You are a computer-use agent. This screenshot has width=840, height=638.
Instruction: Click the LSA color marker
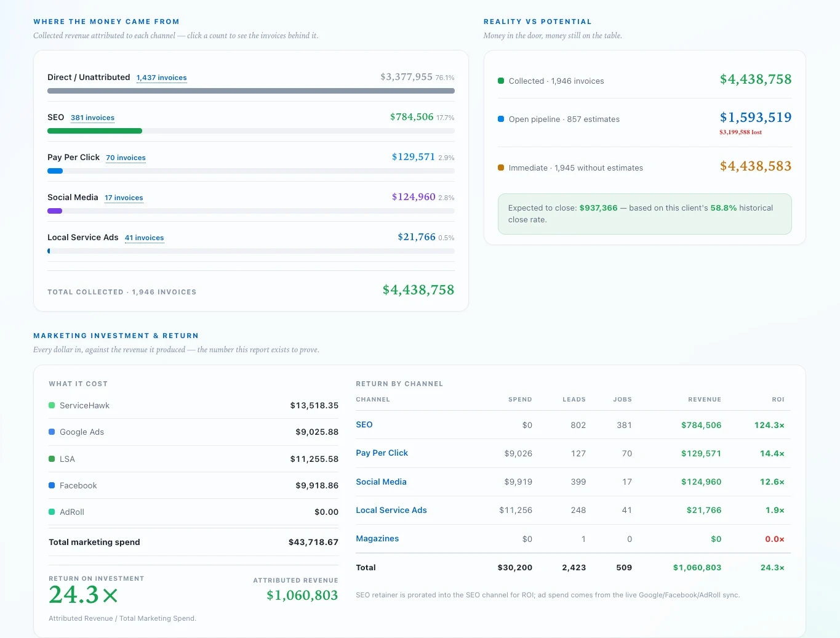[52, 459]
